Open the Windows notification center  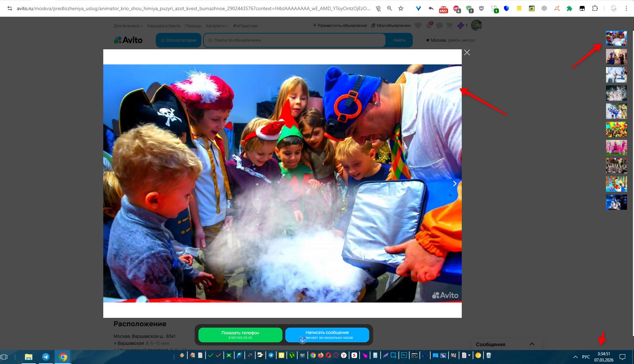pyautogui.click(x=622, y=357)
